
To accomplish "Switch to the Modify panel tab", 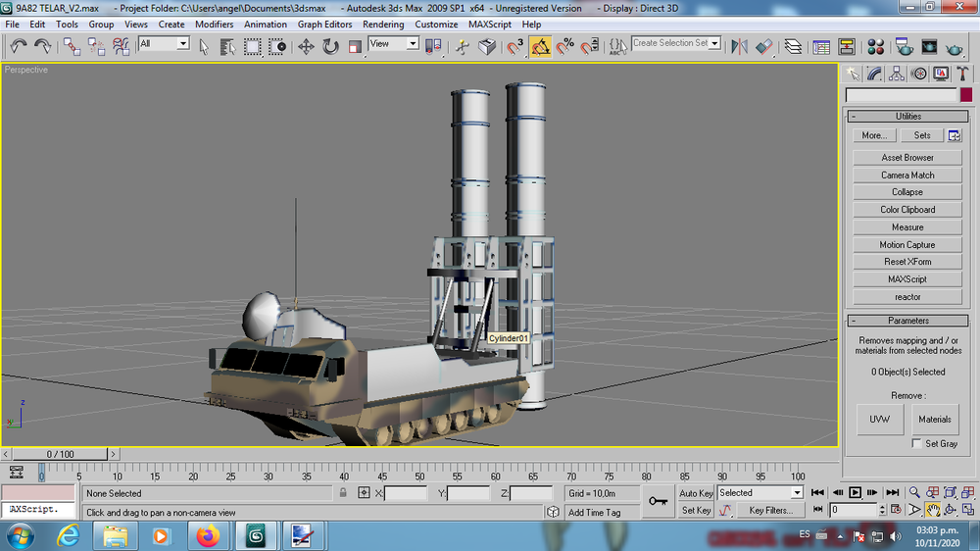I will tap(874, 74).
